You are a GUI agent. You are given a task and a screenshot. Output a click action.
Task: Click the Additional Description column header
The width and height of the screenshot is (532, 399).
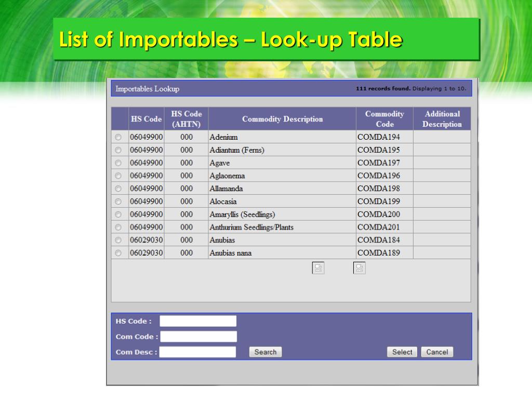coord(442,119)
